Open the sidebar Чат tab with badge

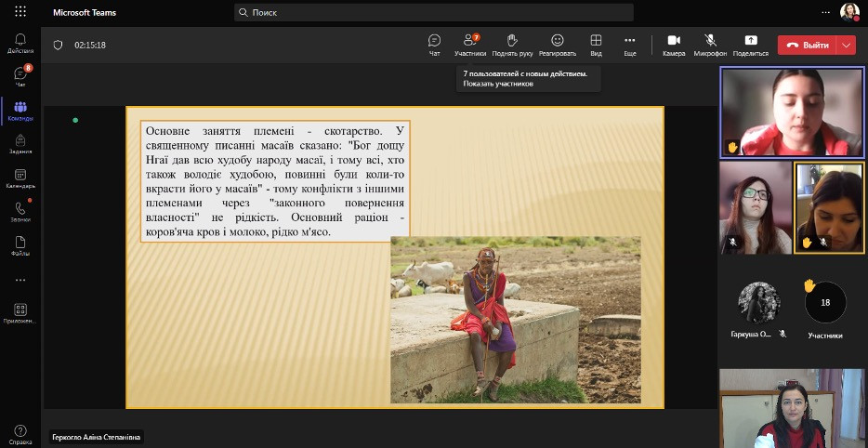click(20, 76)
